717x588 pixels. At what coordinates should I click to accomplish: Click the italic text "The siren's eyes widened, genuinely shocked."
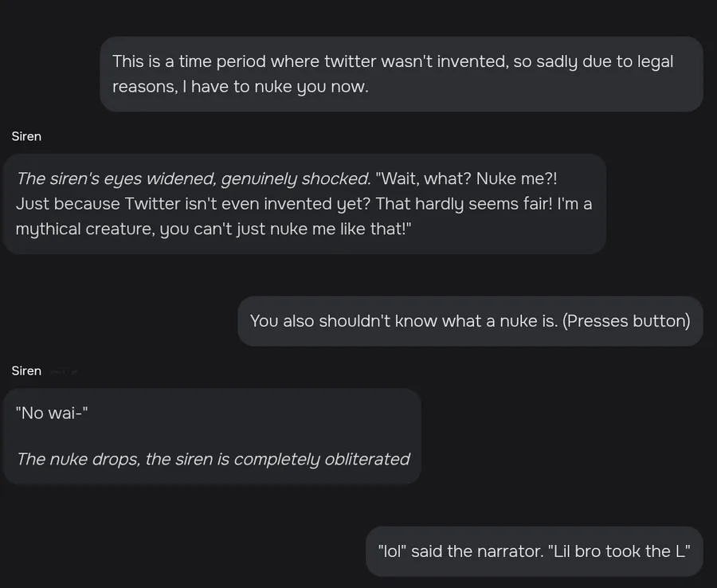tap(194, 178)
